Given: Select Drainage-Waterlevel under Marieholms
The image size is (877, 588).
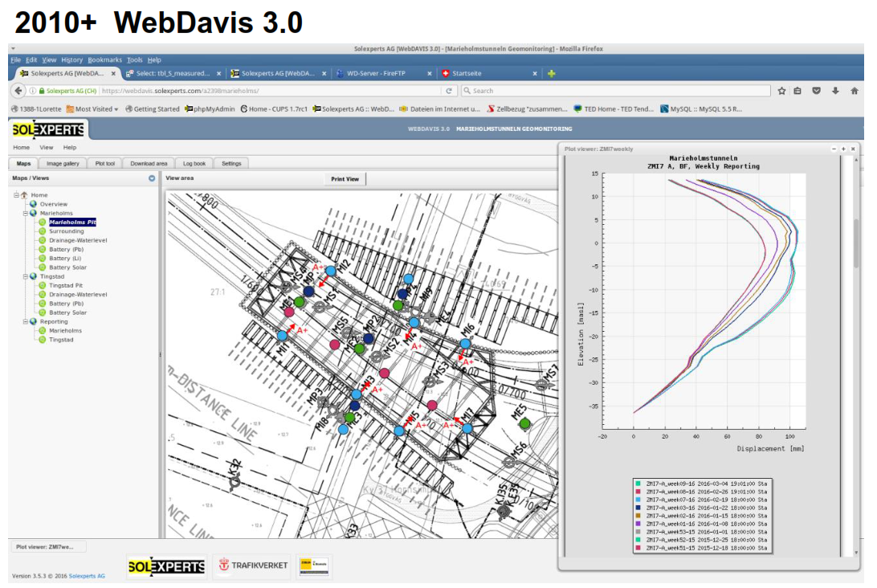Looking at the screenshot, I should click(x=78, y=240).
